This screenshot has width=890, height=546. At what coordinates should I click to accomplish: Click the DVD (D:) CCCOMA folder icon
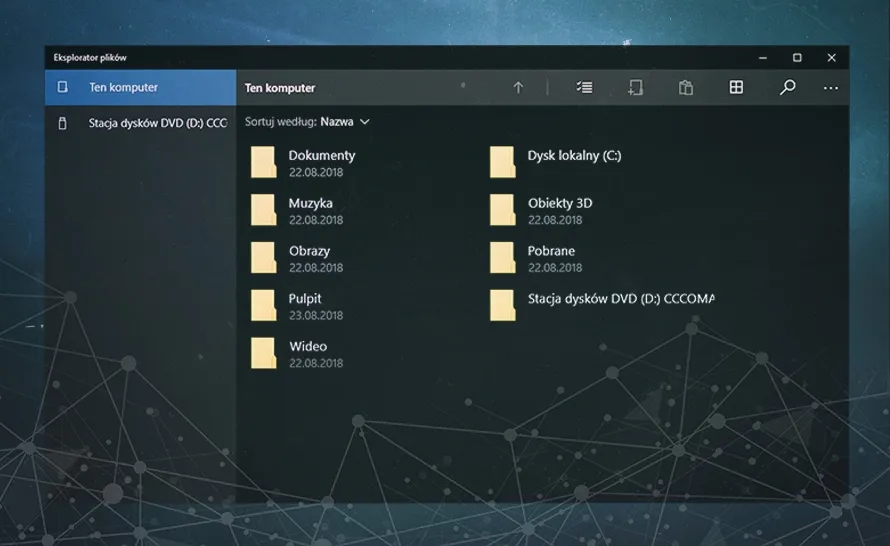(x=502, y=305)
